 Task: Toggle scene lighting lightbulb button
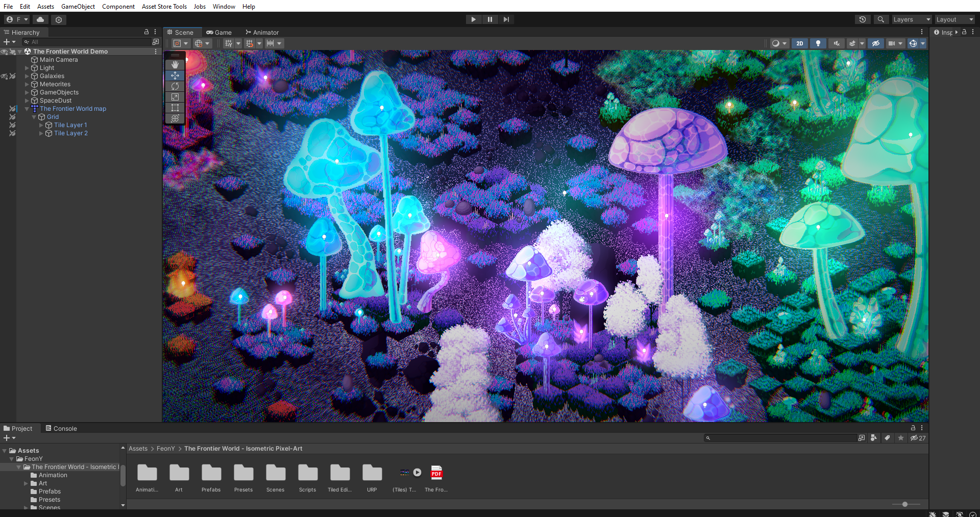[818, 43]
